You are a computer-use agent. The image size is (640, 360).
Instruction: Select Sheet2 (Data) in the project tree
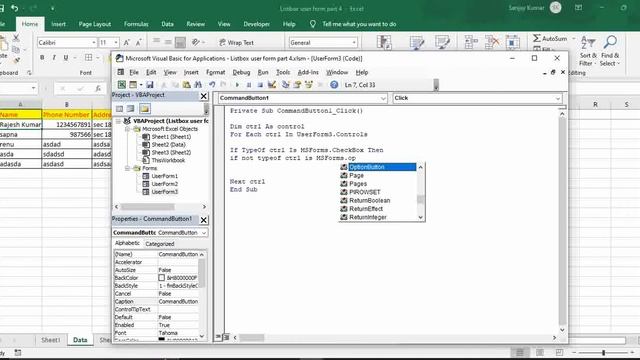[169, 144]
